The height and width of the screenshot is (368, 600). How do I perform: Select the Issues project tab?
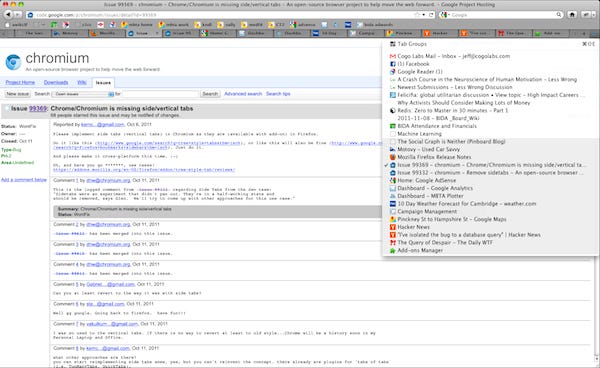[x=103, y=83]
